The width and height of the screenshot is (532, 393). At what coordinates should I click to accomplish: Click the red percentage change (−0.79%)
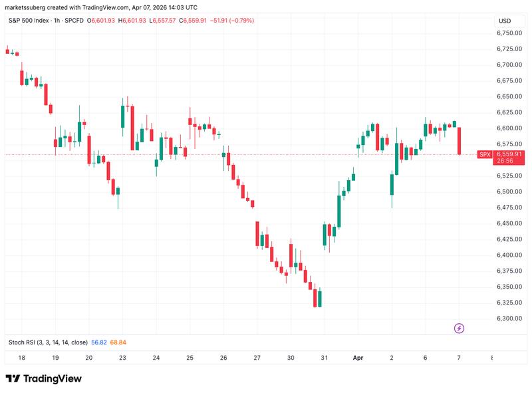(x=238, y=20)
